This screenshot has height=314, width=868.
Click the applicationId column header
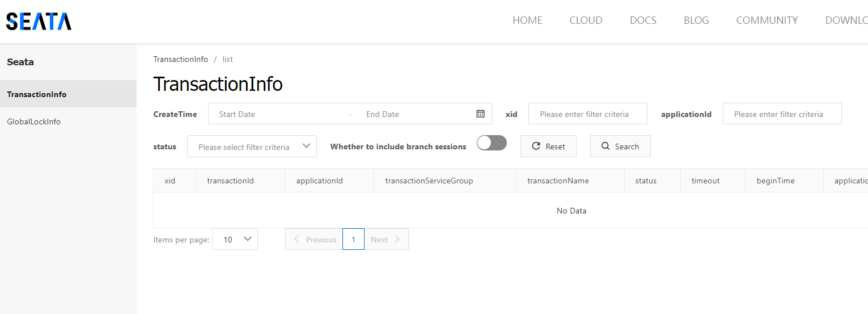tap(329, 181)
